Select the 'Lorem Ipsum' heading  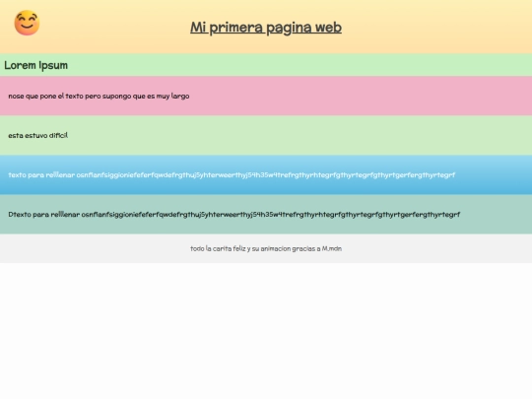(x=36, y=65)
